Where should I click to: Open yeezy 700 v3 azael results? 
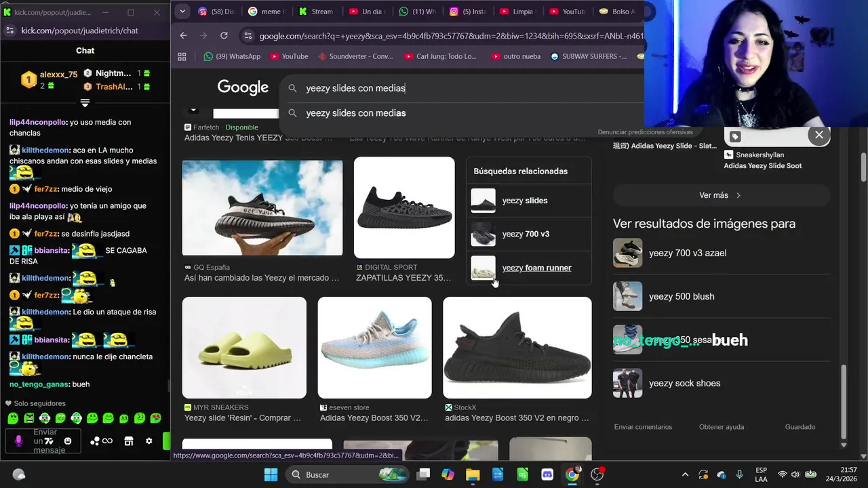(x=722, y=253)
